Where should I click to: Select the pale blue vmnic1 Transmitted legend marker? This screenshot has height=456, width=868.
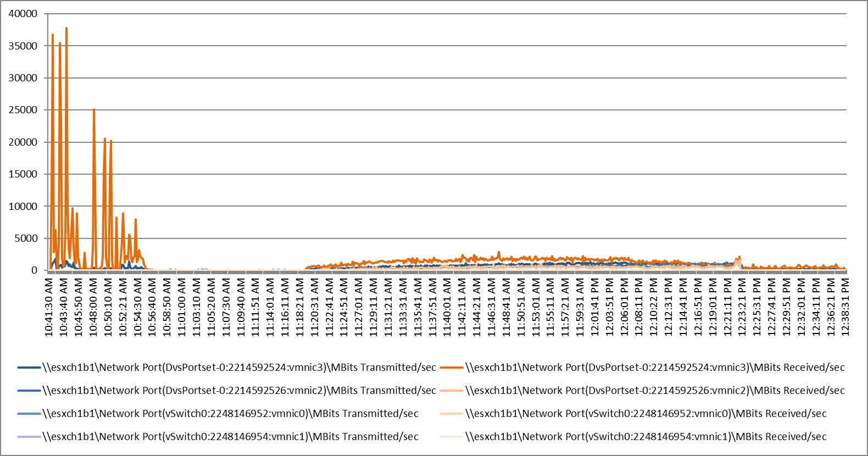[29, 437]
